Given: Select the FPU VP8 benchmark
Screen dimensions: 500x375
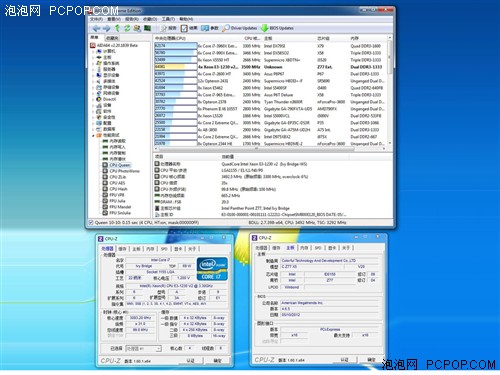Looking at the screenshot, I should (x=113, y=195).
